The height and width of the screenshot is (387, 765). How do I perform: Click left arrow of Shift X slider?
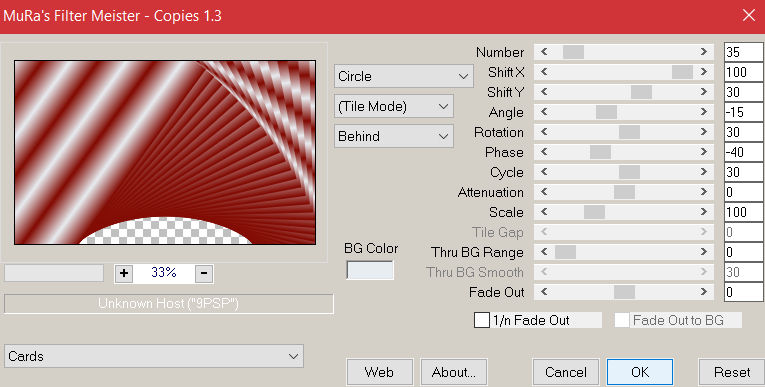tap(544, 72)
